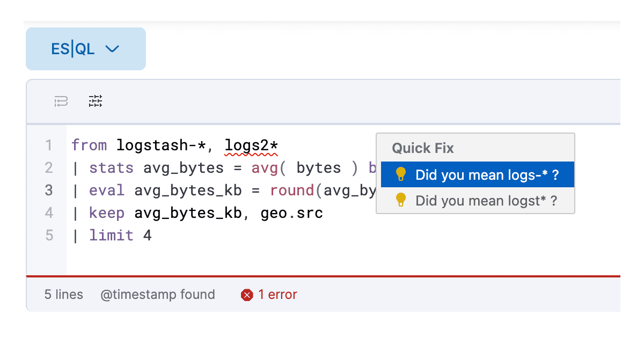The width and height of the screenshot is (644, 337).
Task: Click line number 1 in the gutter
Action: (x=49, y=145)
